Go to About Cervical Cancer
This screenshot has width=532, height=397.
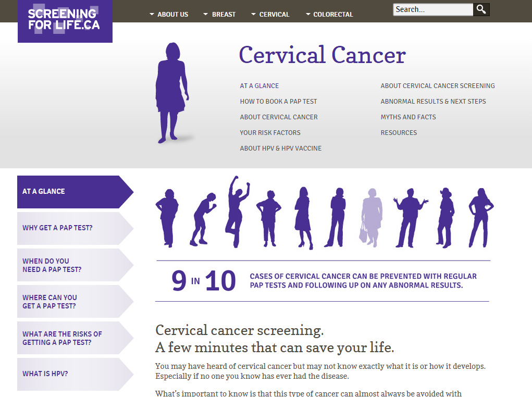[279, 117]
